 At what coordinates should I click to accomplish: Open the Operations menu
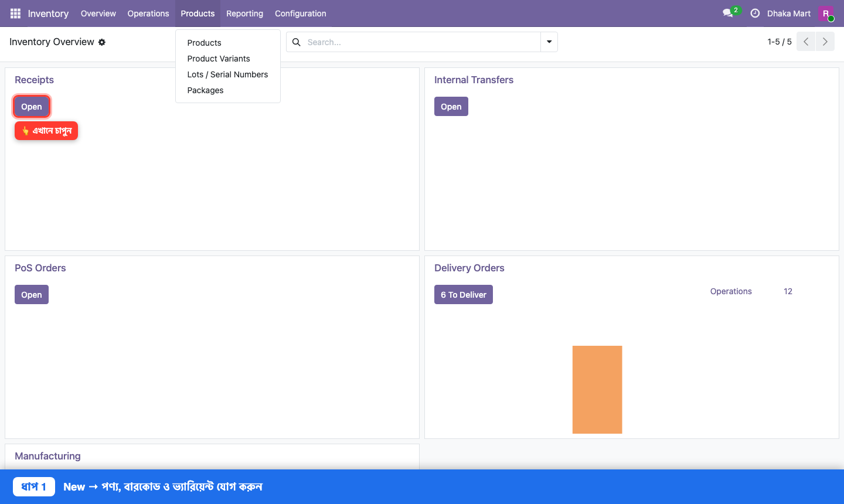[x=148, y=13]
